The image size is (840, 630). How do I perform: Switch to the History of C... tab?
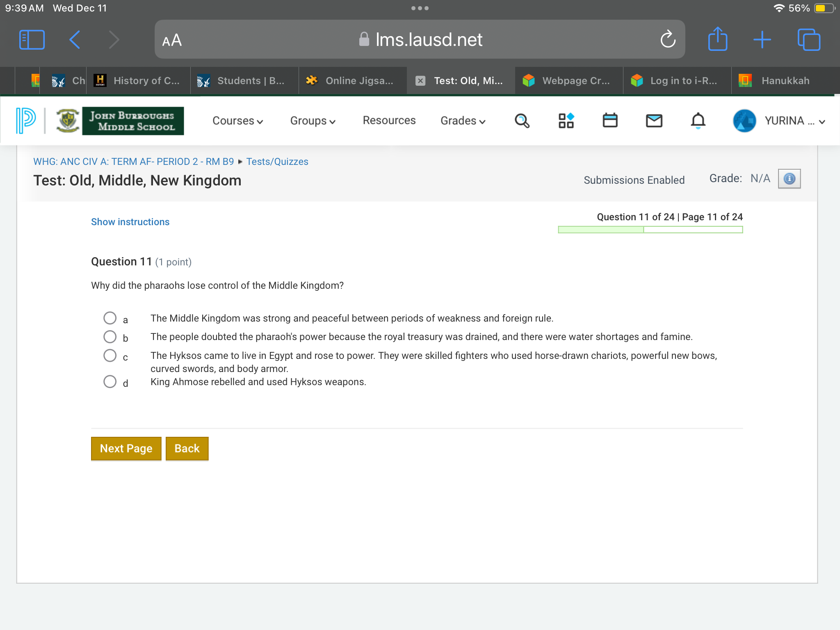tap(139, 81)
